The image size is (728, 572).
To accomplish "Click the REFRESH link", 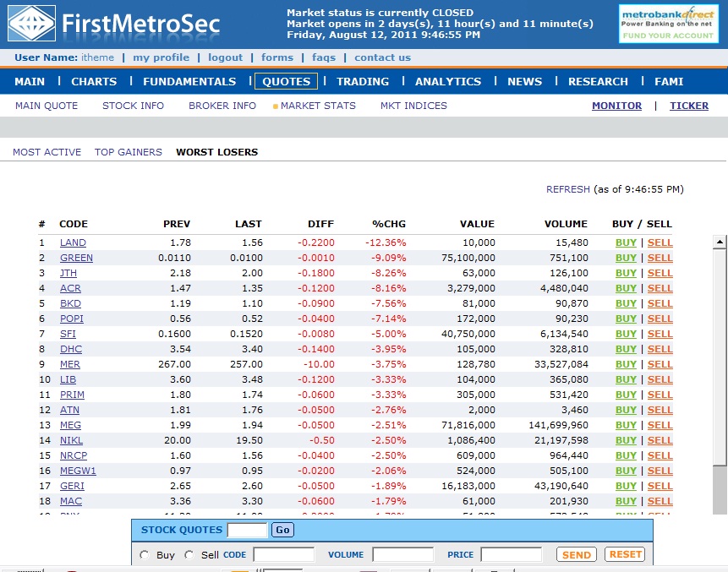I will coord(568,189).
